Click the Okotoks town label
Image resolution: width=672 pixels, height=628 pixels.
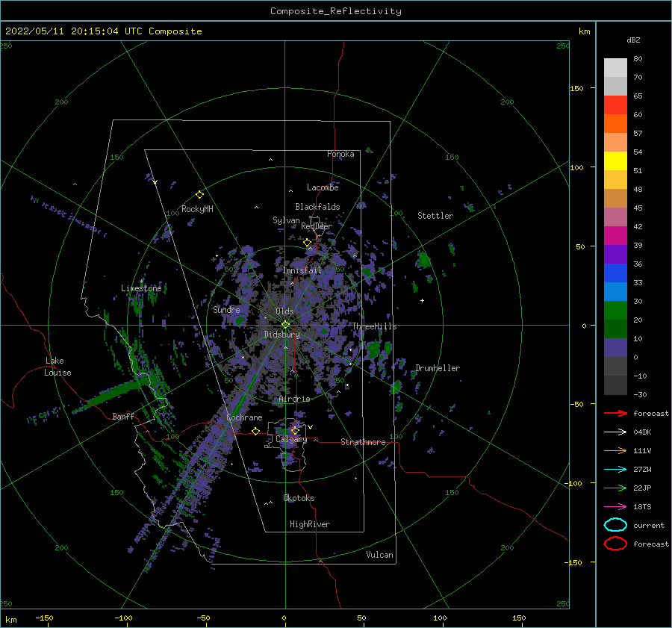coord(299,498)
